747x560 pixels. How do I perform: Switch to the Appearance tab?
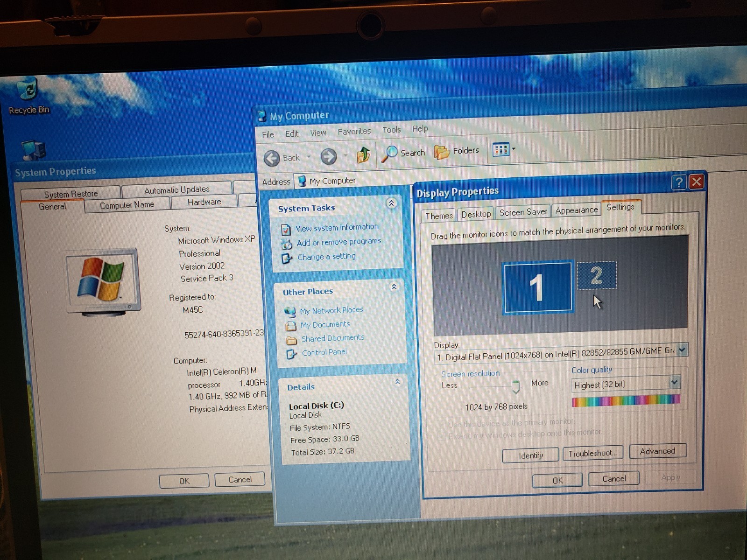(x=577, y=210)
